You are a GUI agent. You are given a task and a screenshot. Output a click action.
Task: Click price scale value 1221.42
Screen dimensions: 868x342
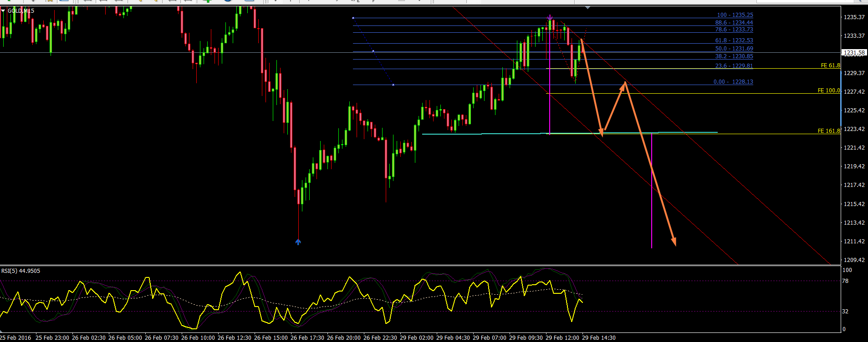coord(854,148)
